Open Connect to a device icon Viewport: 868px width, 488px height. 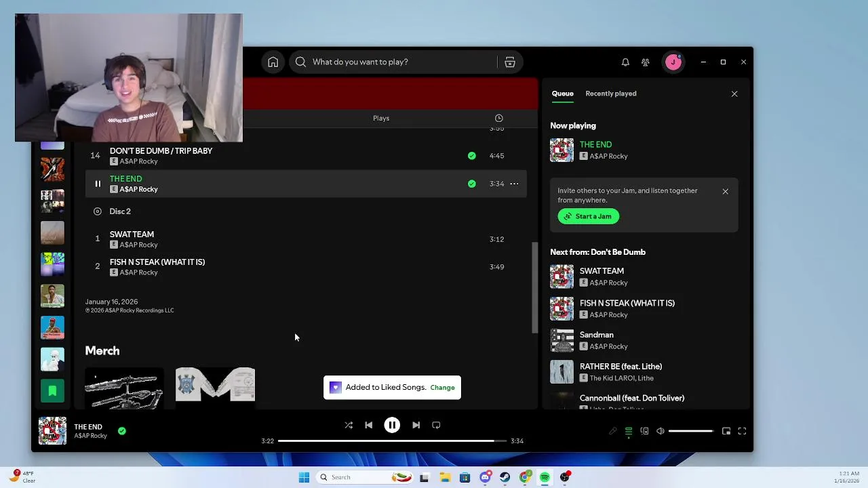(x=644, y=431)
